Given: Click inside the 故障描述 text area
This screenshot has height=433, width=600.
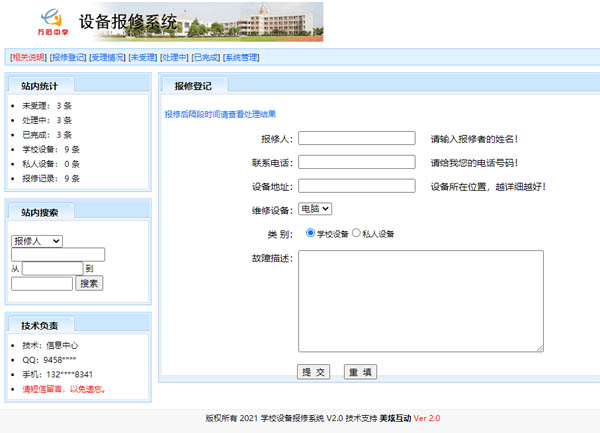Looking at the screenshot, I should pos(420,300).
